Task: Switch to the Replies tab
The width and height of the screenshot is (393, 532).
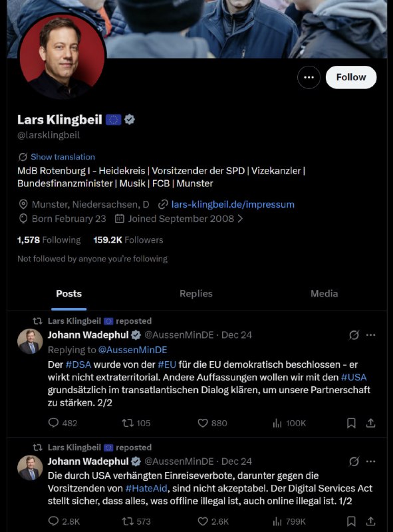Action: click(197, 293)
